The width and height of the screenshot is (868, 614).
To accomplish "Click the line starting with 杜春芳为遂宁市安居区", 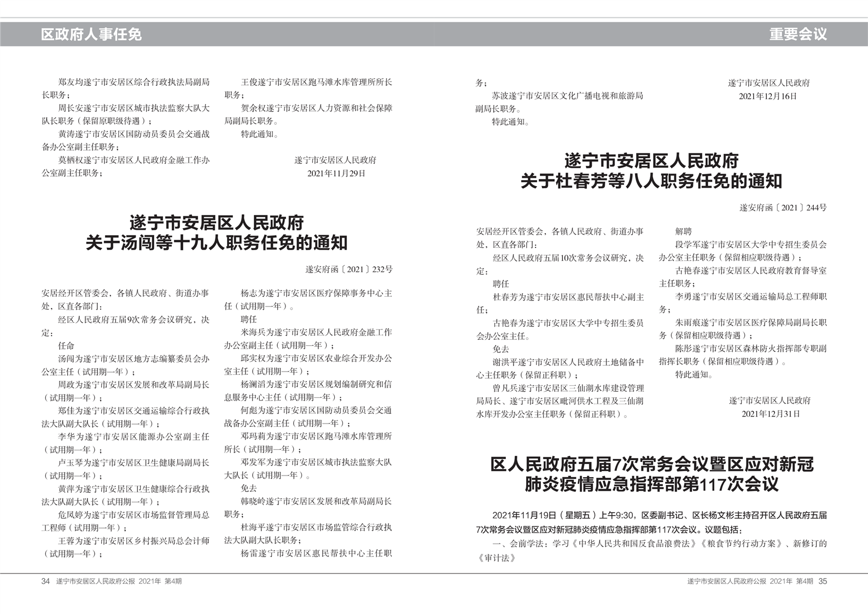I will 568,297.
